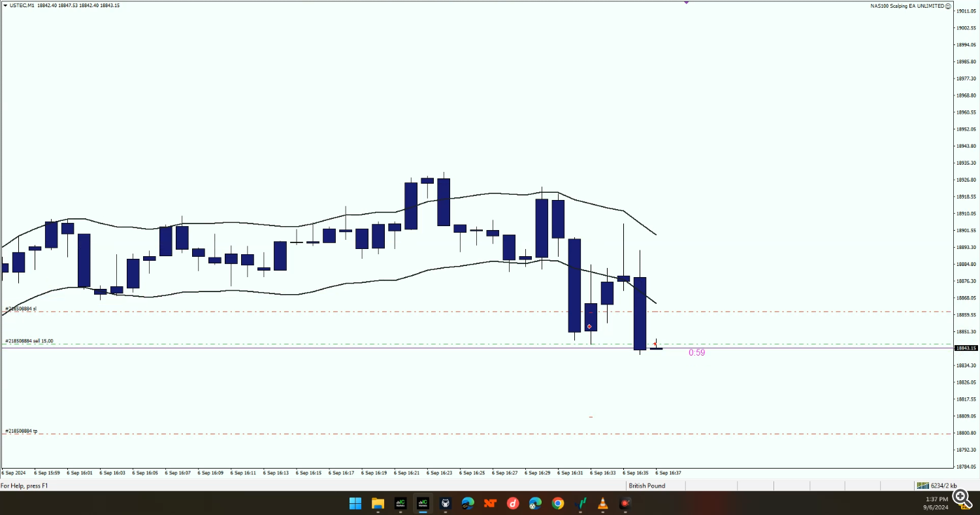
Task: Click the For Help, press F1 status text
Action: point(24,486)
